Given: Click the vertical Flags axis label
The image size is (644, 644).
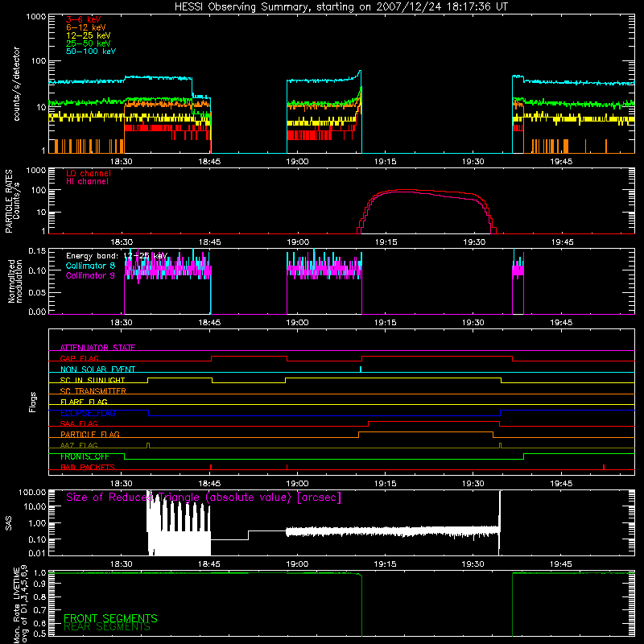Looking at the screenshot, I should (x=32, y=402).
